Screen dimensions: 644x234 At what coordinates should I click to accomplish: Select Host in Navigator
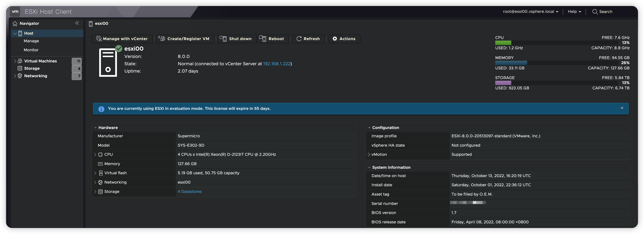tap(29, 33)
